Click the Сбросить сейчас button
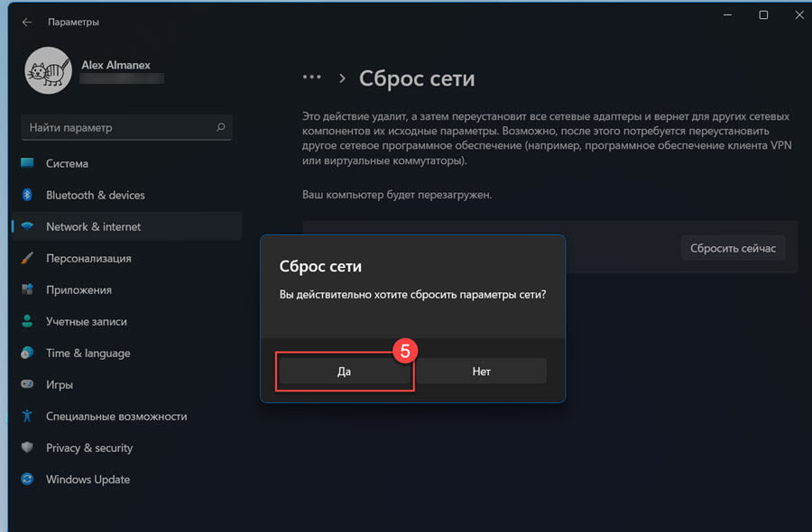This screenshot has width=812, height=532. coord(733,248)
